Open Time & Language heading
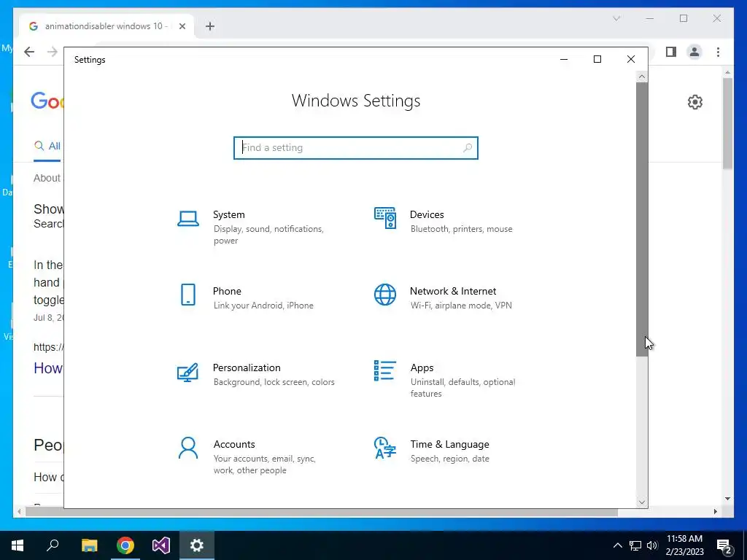Viewport: 747px width, 560px height. click(449, 444)
